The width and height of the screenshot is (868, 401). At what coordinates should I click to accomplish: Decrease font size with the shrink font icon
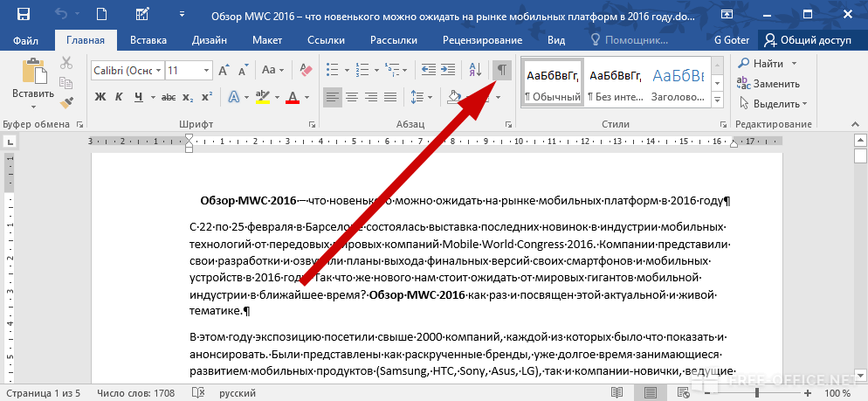tap(243, 71)
